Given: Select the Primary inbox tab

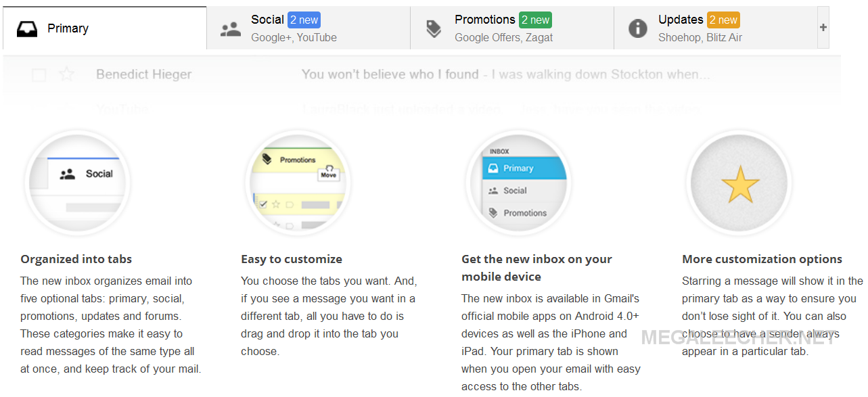Looking at the screenshot, I should [105, 28].
